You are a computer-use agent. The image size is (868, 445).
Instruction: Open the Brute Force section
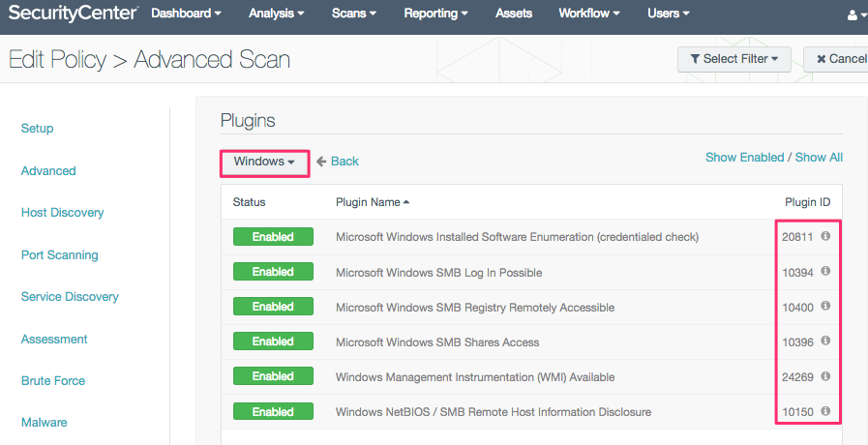tap(53, 381)
